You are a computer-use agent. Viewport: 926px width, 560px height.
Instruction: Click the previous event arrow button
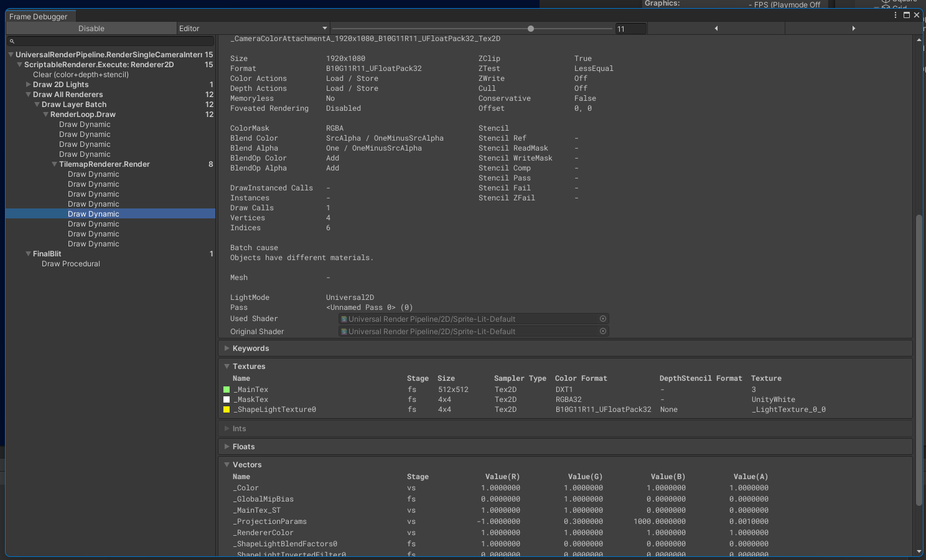716,29
